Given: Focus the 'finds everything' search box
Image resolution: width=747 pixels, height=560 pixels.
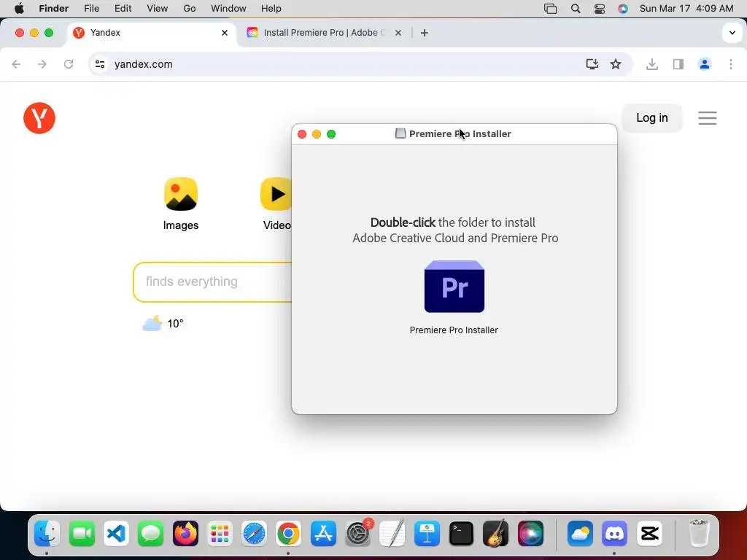Looking at the screenshot, I should tap(212, 281).
